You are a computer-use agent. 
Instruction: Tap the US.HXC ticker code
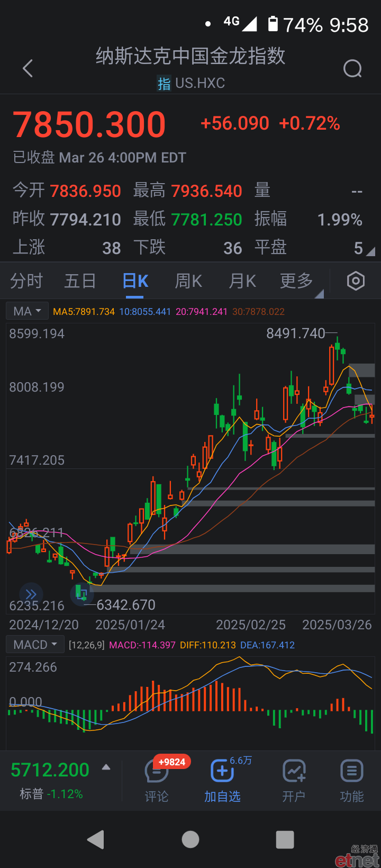[200, 84]
